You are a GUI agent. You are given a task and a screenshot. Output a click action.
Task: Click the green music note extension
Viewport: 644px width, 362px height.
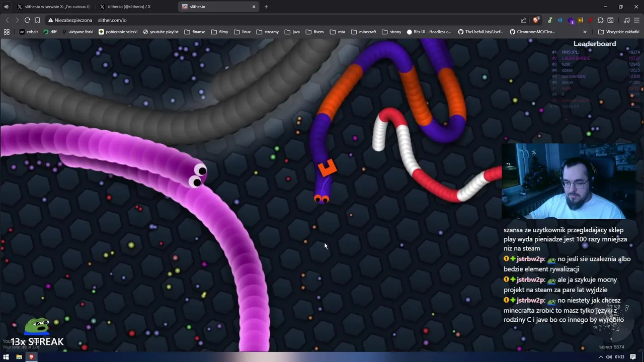click(550, 20)
